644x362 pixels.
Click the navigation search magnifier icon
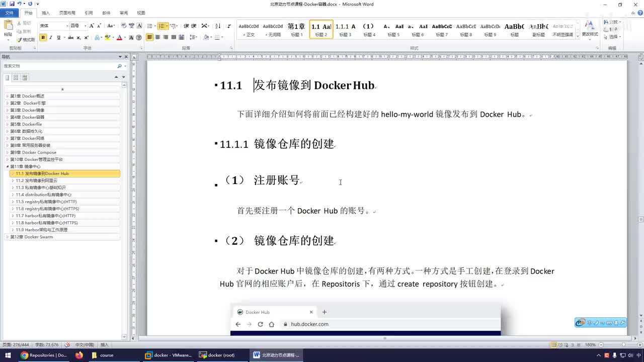(119, 66)
